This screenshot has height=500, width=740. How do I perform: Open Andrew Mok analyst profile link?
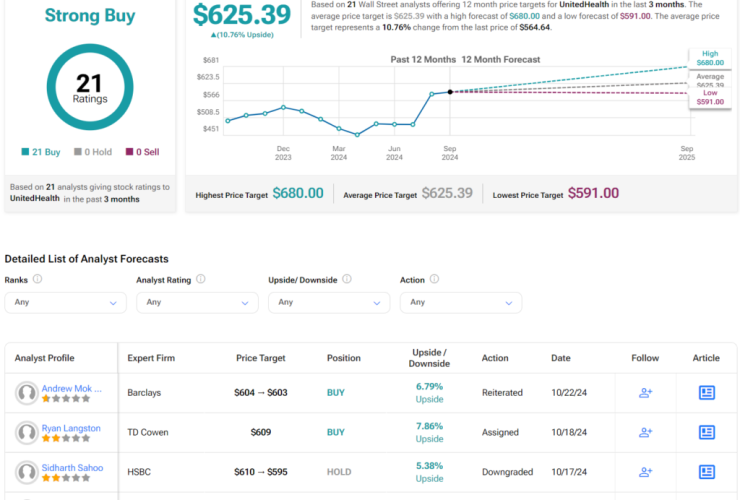coord(71,388)
